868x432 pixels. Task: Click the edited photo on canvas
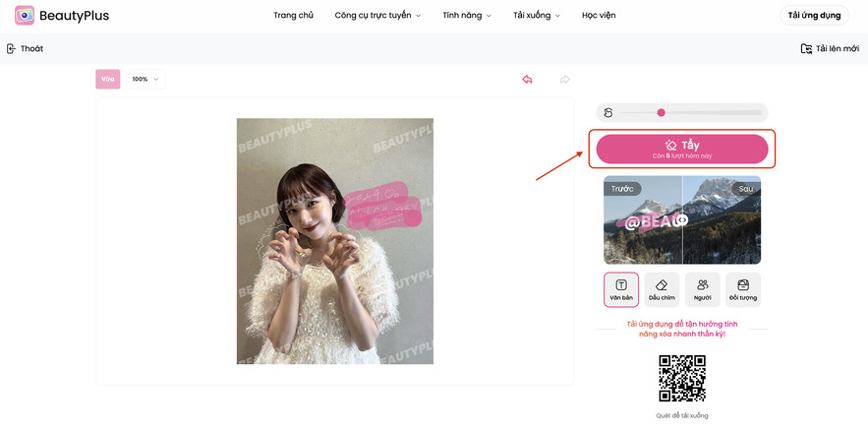pos(335,241)
